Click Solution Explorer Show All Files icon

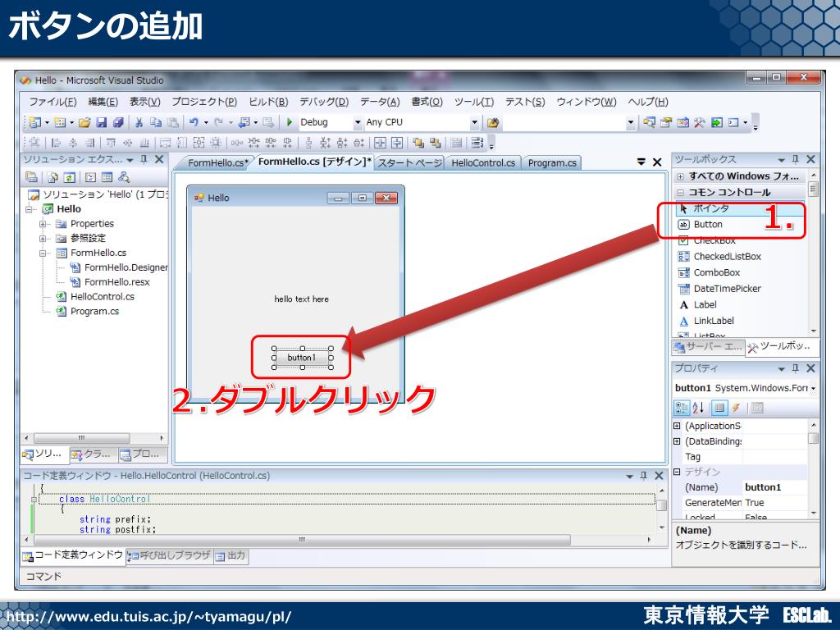tap(52, 177)
